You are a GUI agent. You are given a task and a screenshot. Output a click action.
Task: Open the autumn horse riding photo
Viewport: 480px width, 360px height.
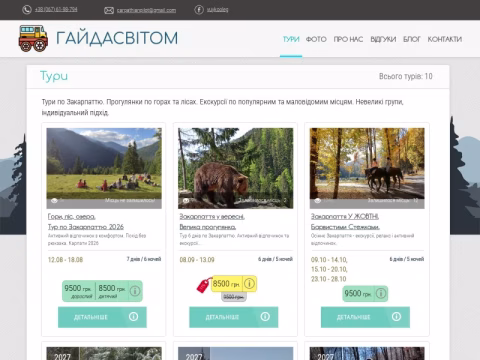pos(367,168)
